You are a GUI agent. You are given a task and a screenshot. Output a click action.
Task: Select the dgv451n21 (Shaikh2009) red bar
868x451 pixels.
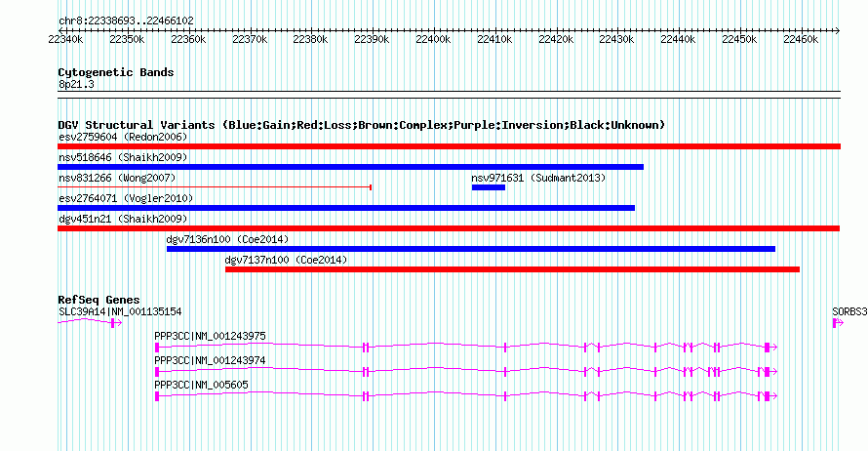pyautogui.click(x=449, y=228)
